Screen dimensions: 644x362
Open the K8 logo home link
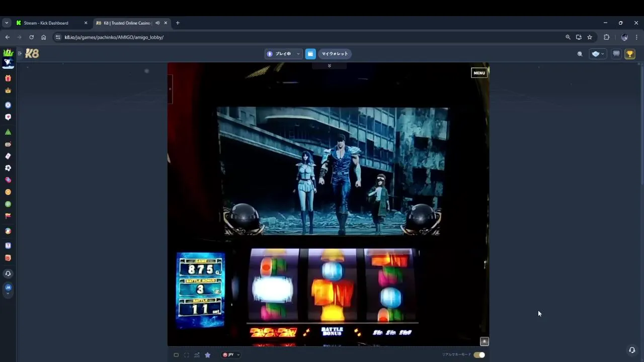[32, 53]
